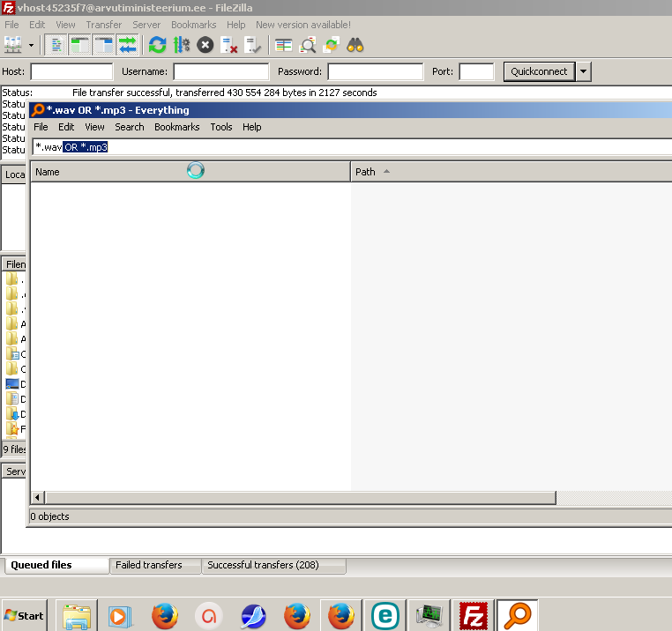Refresh file and folder lists
The width and height of the screenshot is (672, 631).
click(x=157, y=45)
